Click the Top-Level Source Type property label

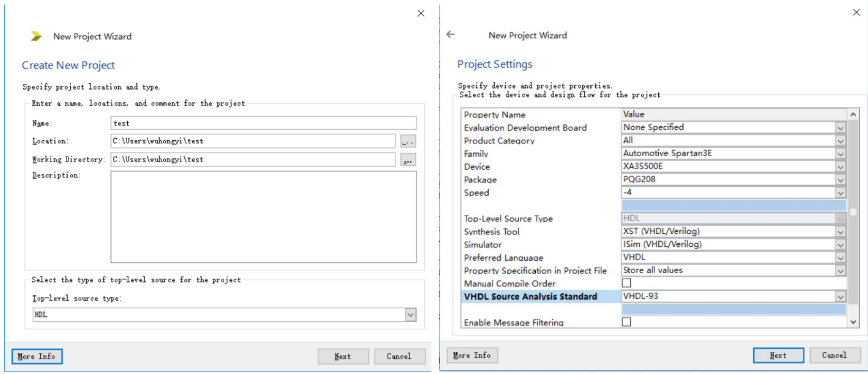tap(508, 219)
